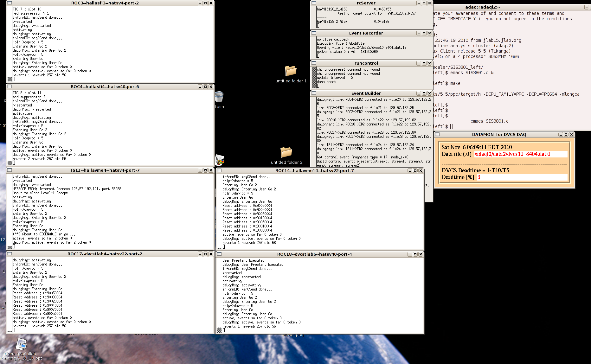This screenshot has height=364, width=591.
Task: Click "emacs SIS3801.c &" command in adaq terminal
Action: click(472, 73)
